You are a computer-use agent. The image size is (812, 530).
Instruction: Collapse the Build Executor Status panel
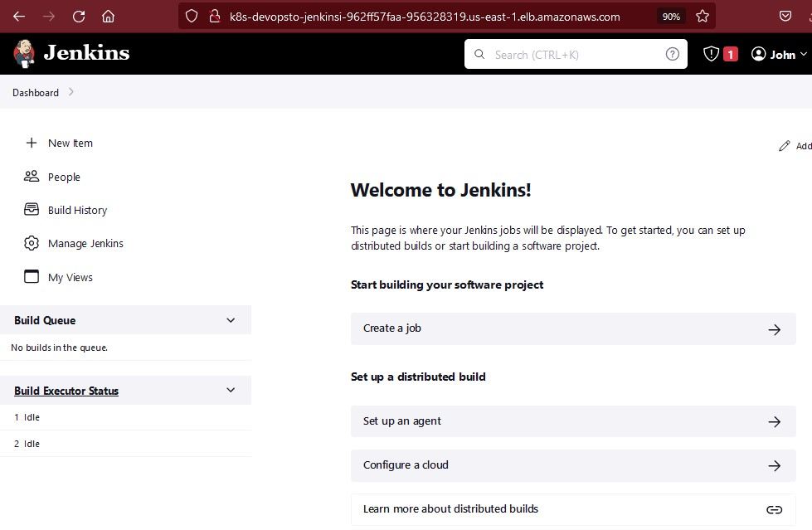(231, 390)
